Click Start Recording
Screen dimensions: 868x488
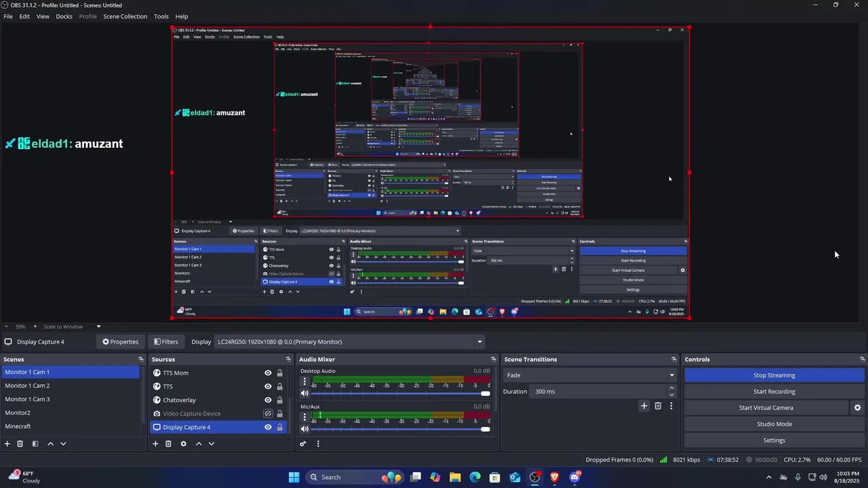[774, 392]
